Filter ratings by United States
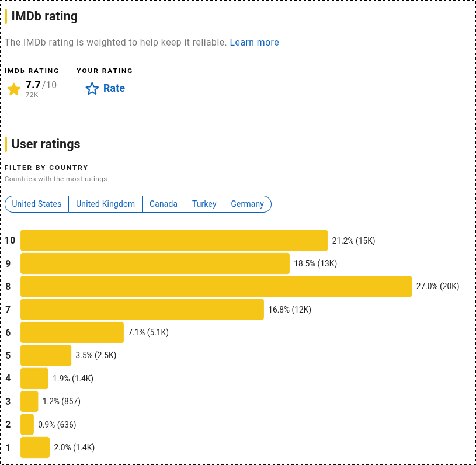This screenshot has height=465, width=476. pyautogui.click(x=37, y=204)
